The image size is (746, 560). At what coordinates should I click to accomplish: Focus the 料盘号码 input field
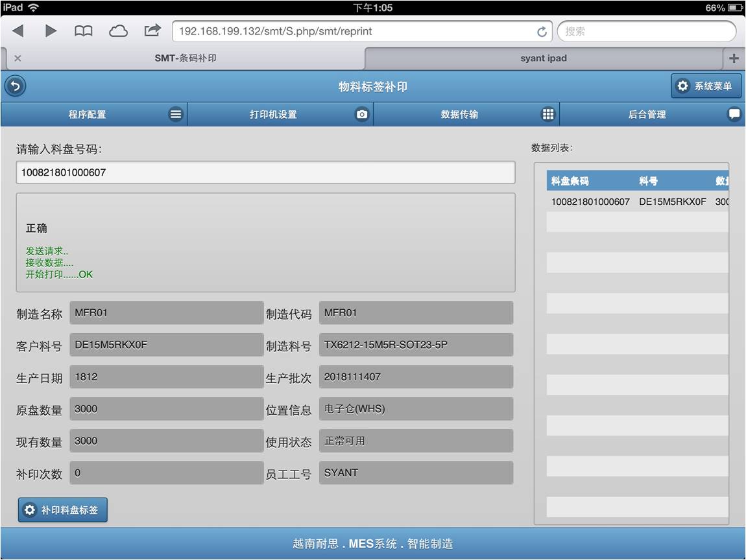(265, 172)
